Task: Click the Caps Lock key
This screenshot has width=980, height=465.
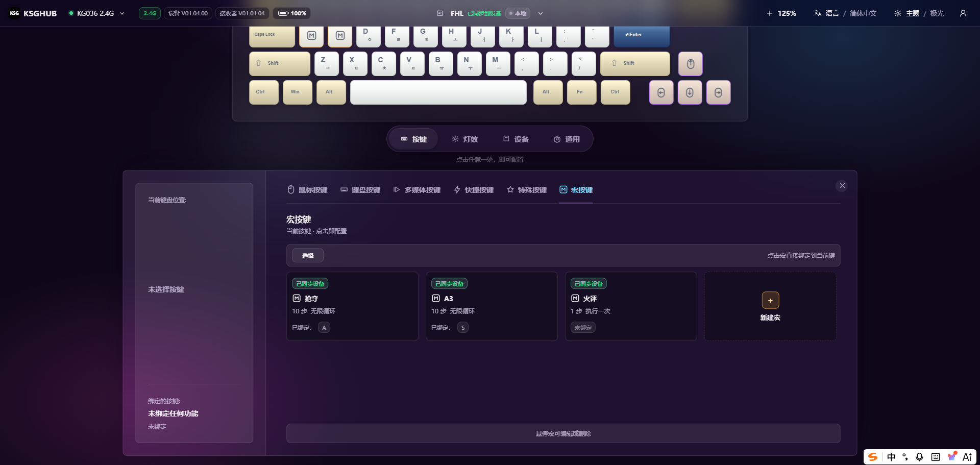Action: [x=272, y=36]
